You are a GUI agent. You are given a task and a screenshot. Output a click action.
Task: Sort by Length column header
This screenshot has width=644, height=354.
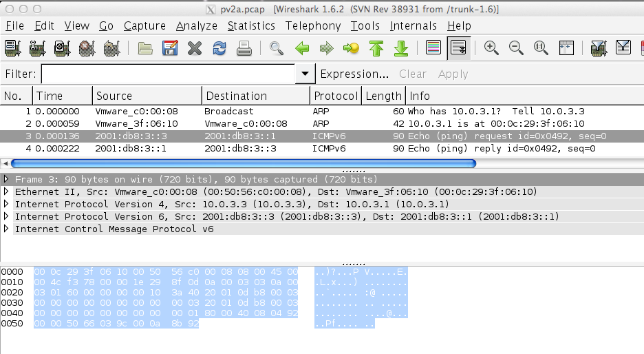point(384,96)
